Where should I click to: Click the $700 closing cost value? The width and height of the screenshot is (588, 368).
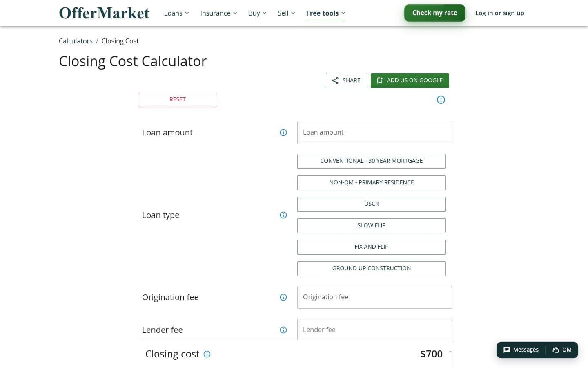click(431, 354)
